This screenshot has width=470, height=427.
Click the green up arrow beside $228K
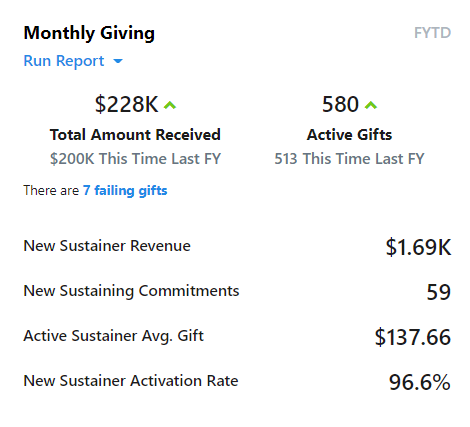click(x=170, y=105)
